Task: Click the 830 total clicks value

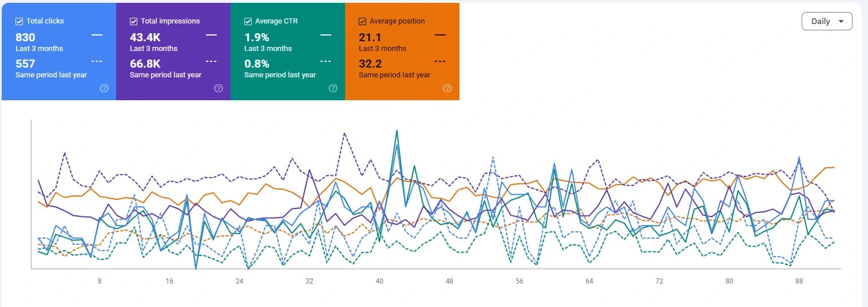Action: coord(25,37)
